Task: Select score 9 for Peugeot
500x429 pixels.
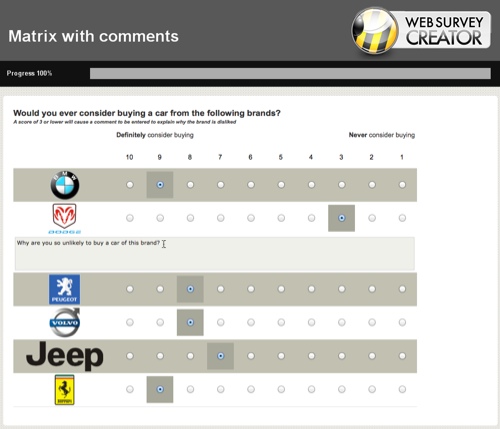Action: (160, 289)
